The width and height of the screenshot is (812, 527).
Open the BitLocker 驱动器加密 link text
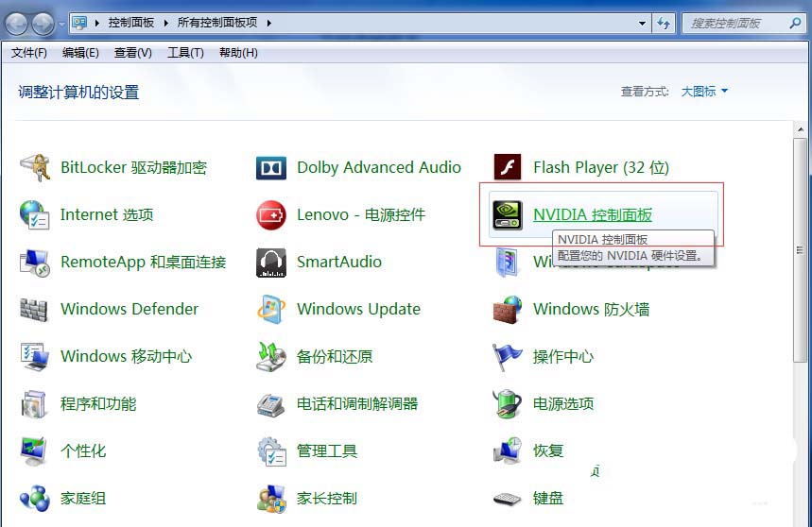click(x=133, y=167)
